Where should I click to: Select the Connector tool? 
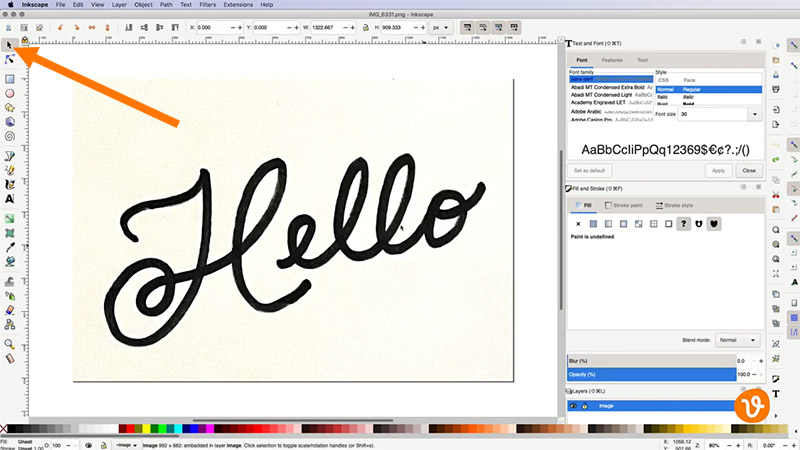[x=9, y=324]
